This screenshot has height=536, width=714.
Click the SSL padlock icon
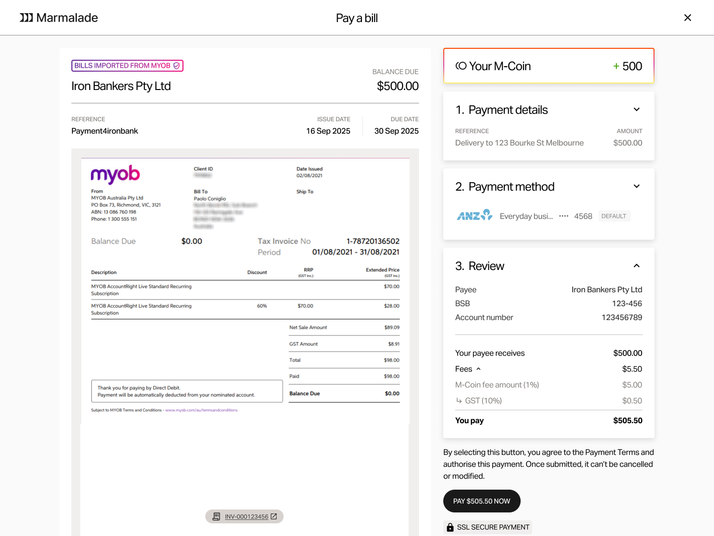coord(450,527)
